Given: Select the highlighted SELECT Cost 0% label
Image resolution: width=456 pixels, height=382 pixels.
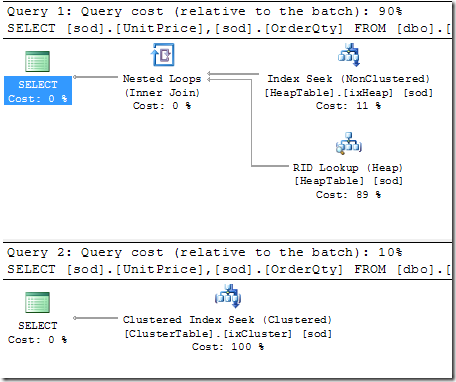Looking at the screenshot, I should click(x=38, y=91).
